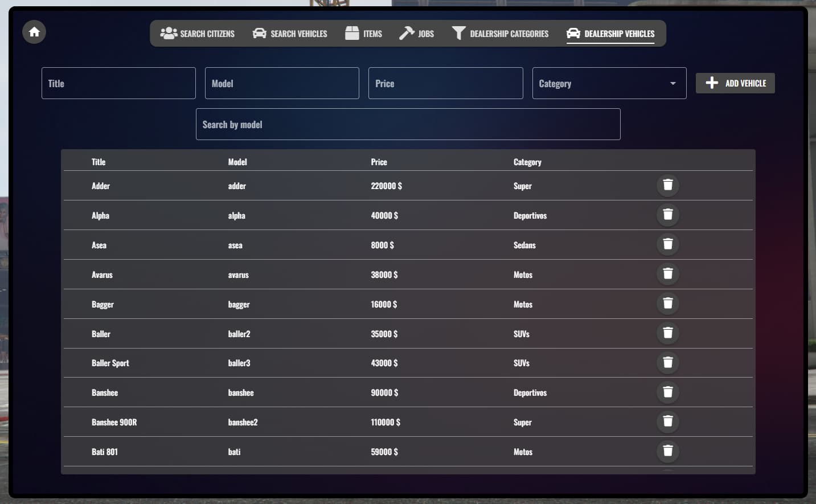This screenshot has height=504, width=816.
Task: Select the baller3 model cell
Action: [239, 363]
